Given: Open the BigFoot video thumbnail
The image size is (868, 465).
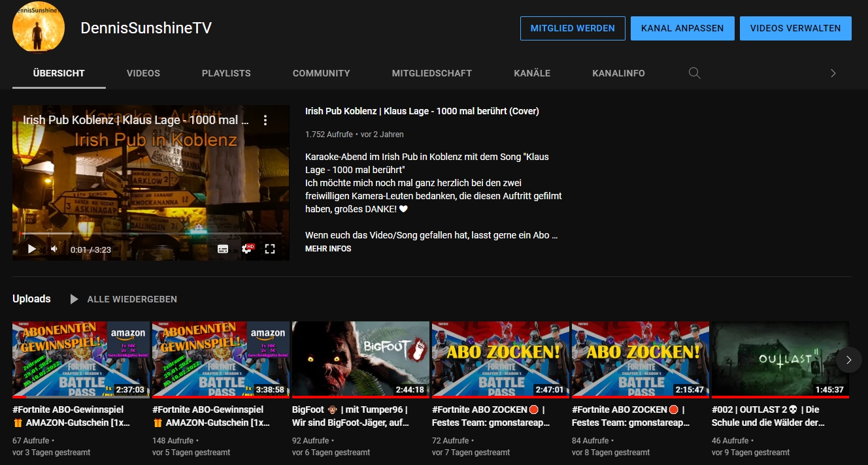Looking at the screenshot, I should tap(360, 359).
